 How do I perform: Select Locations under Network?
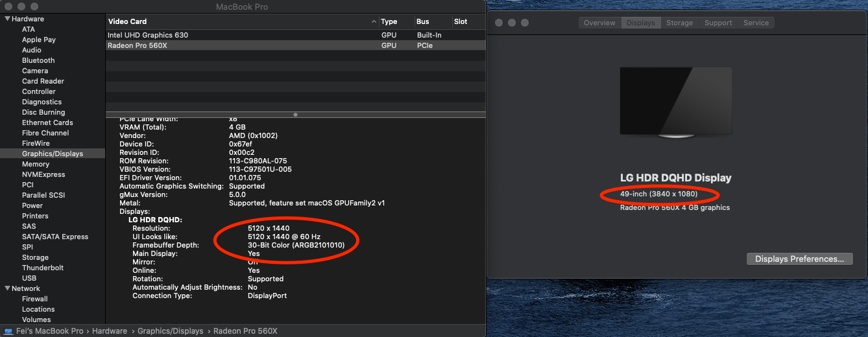(38, 309)
